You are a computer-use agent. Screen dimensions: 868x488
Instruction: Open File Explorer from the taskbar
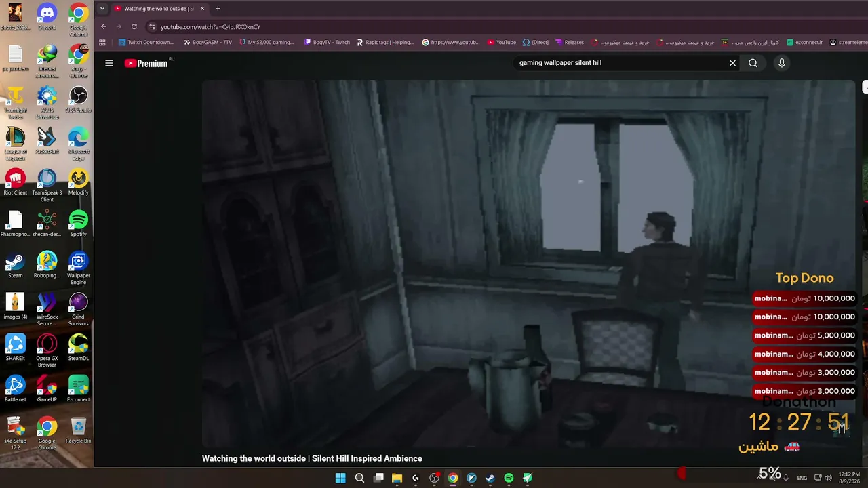397,478
